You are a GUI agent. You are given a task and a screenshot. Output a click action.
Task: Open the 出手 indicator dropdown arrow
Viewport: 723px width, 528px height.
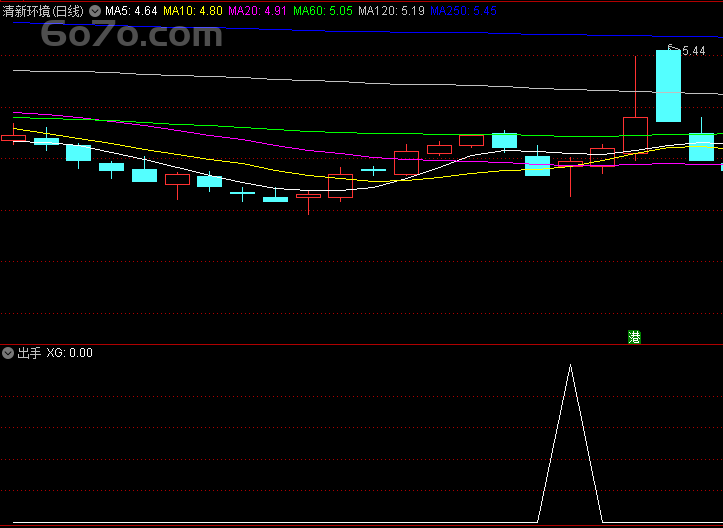coord(8,353)
